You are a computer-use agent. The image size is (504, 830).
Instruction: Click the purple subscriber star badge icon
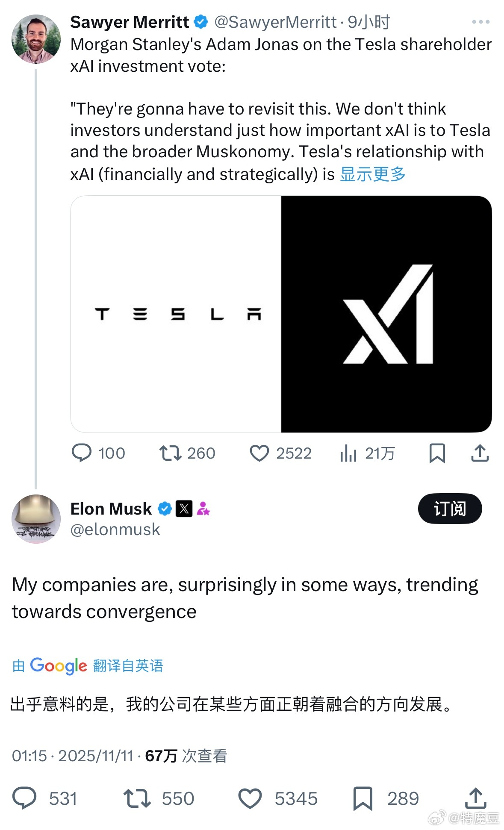click(203, 509)
